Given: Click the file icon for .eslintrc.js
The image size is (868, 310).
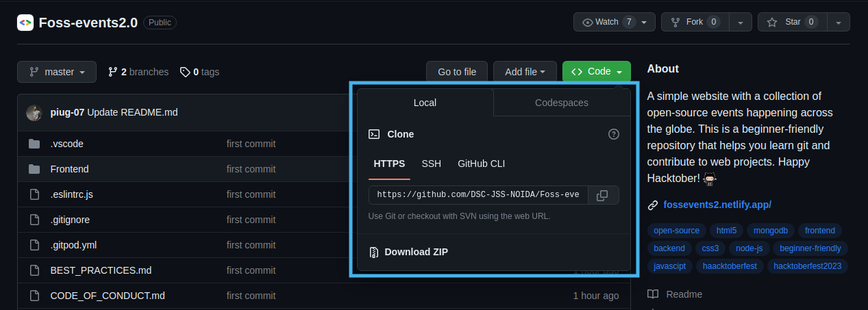Looking at the screenshot, I should [34, 194].
